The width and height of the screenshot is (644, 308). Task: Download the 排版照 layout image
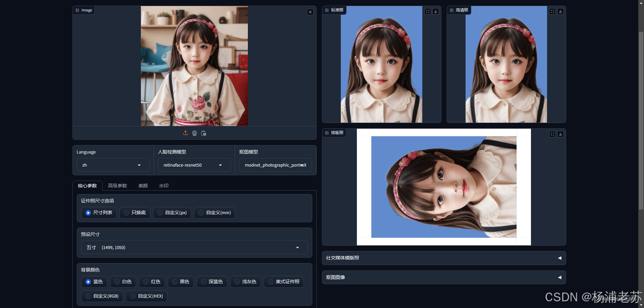(560, 134)
